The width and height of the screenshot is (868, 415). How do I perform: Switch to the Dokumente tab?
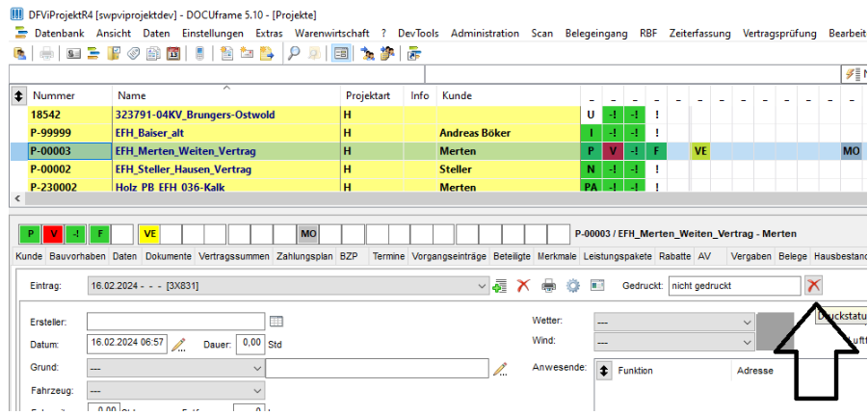(168, 257)
